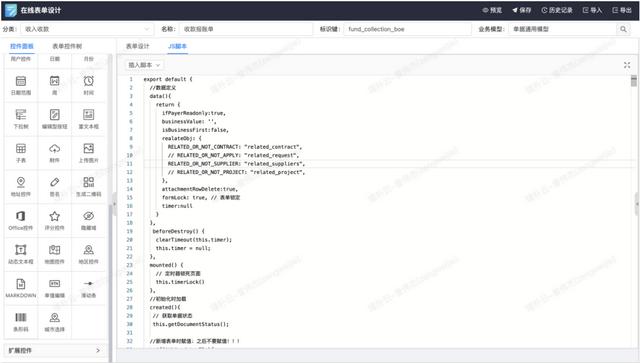Click 导出 export button
Screen dimensions: 640x364
[x=622, y=10]
